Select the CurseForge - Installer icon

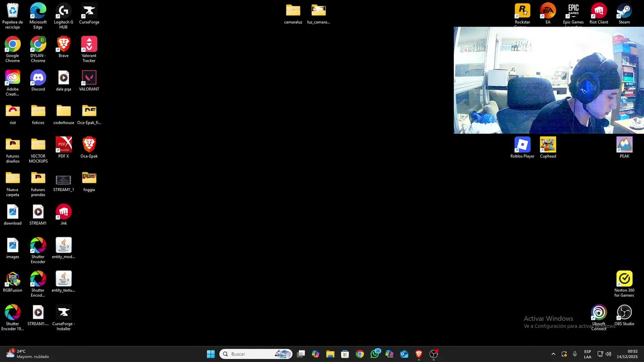pos(63,318)
